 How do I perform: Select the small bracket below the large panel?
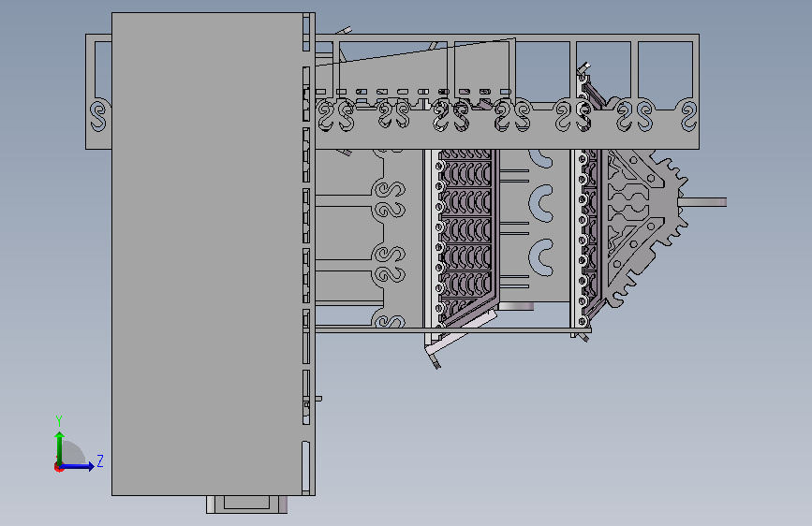coord(246,504)
